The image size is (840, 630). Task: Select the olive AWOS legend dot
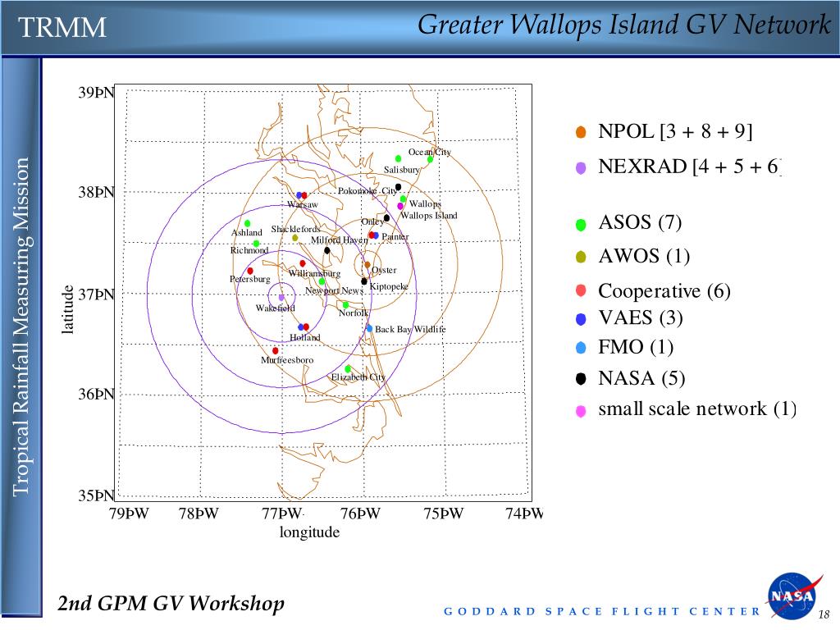tap(581, 257)
